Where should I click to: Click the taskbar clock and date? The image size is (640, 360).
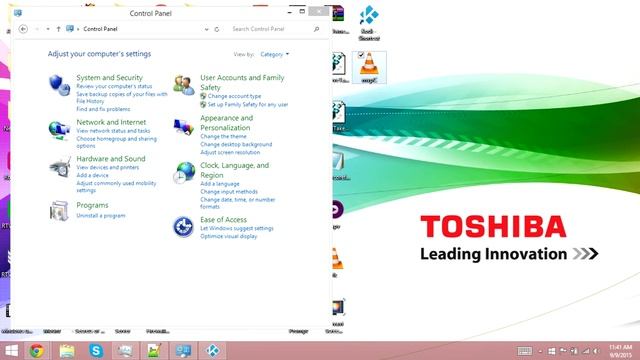click(x=620, y=351)
